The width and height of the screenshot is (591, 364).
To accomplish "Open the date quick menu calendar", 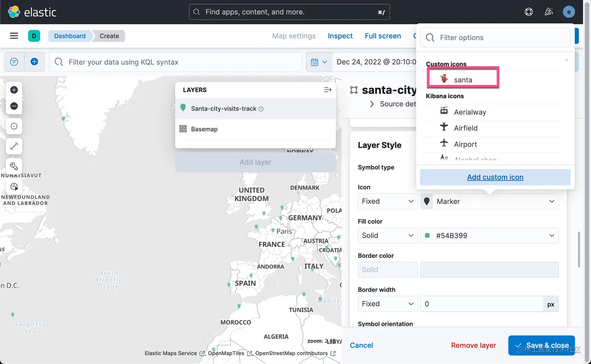I will (x=319, y=62).
